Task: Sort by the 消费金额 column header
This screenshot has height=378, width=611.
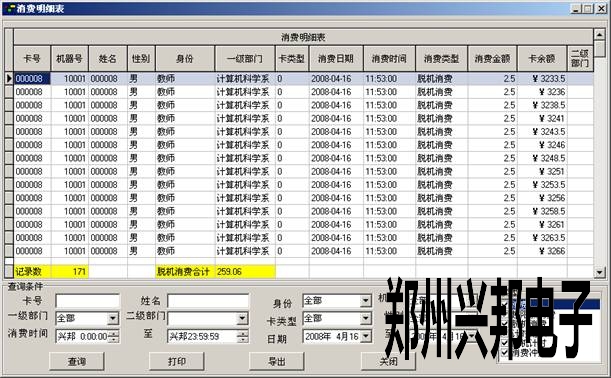Action: [492, 58]
